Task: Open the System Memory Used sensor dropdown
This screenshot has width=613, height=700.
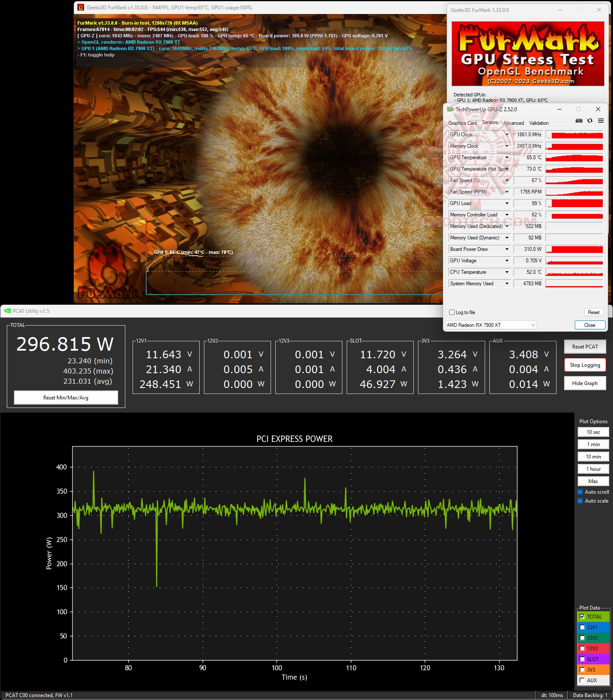Action: (507, 284)
